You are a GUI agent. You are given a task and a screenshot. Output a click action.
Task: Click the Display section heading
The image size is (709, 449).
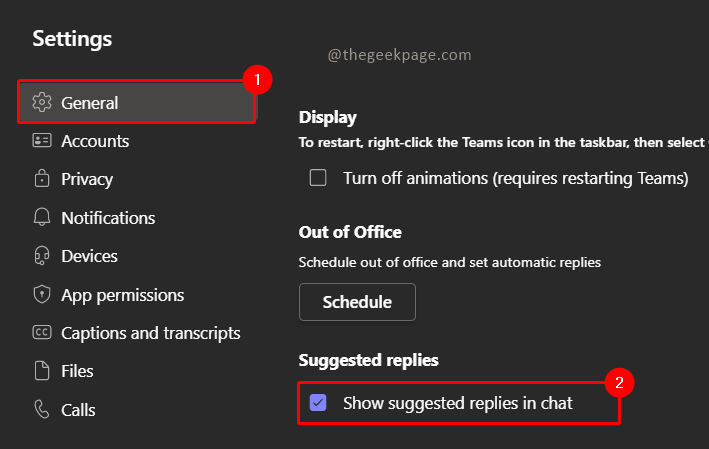pos(327,118)
